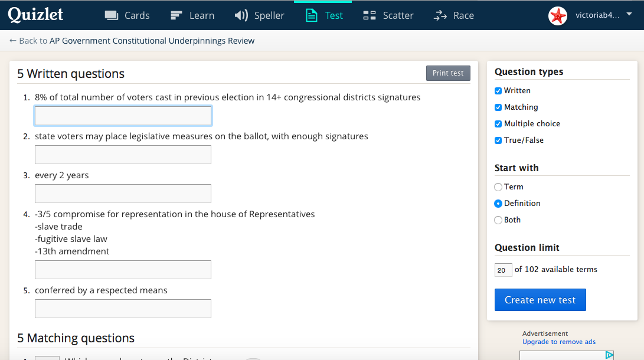Select Start with Term
The height and width of the screenshot is (360, 644).
[x=498, y=187]
